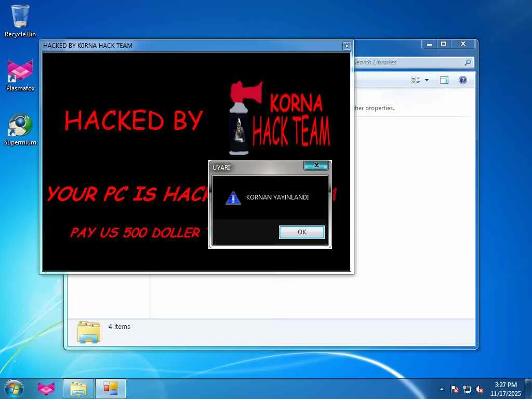Screen dimensions: 532x399
Task: Open the Plasmafox desktop shortcut
Action: pyautogui.click(x=20, y=75)
